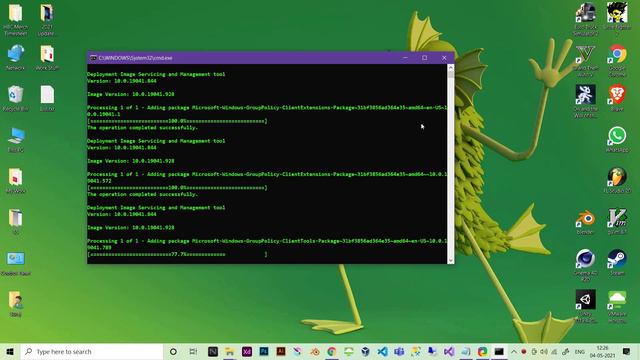Select the Work Stuff folder on desktop
This screenshot has height=360, width=640.
(x=47, y=57)
